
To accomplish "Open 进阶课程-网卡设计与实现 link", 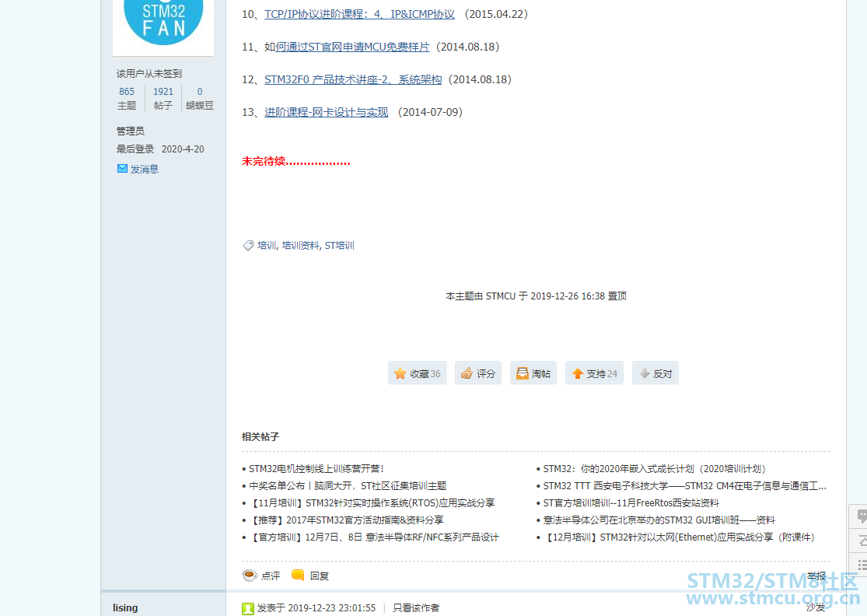I will [327, 112].
